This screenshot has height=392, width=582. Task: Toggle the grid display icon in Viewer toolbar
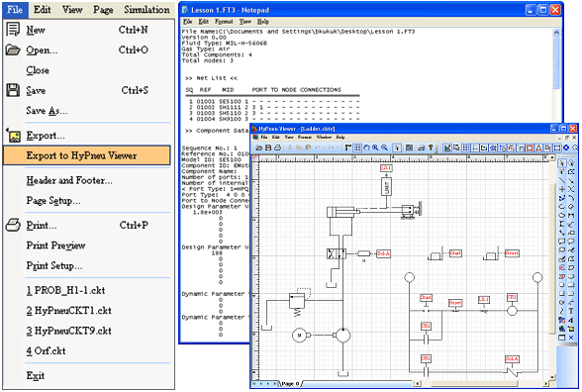point(357,147)
